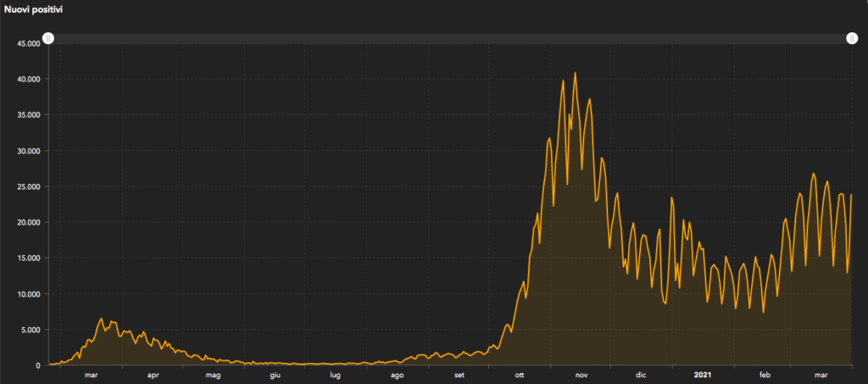Viewport: 868px width, 384px height.
Task: Click the "feb" month label
Action: tap(765, 375)
